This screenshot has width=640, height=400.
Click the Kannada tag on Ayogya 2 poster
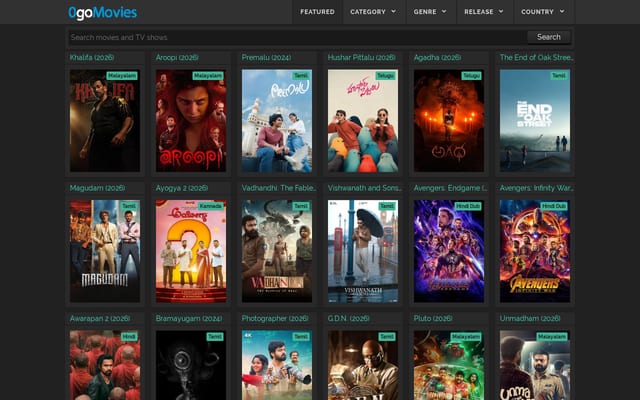211,206
